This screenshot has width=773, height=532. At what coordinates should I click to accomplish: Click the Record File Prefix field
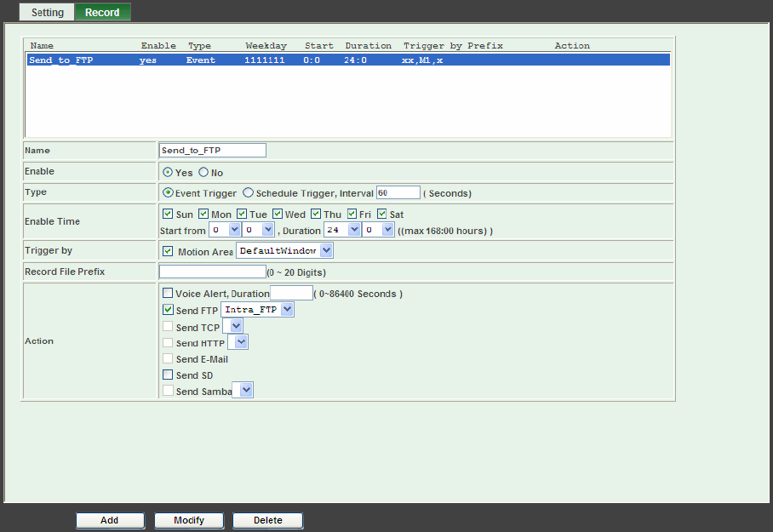(213, 272)
